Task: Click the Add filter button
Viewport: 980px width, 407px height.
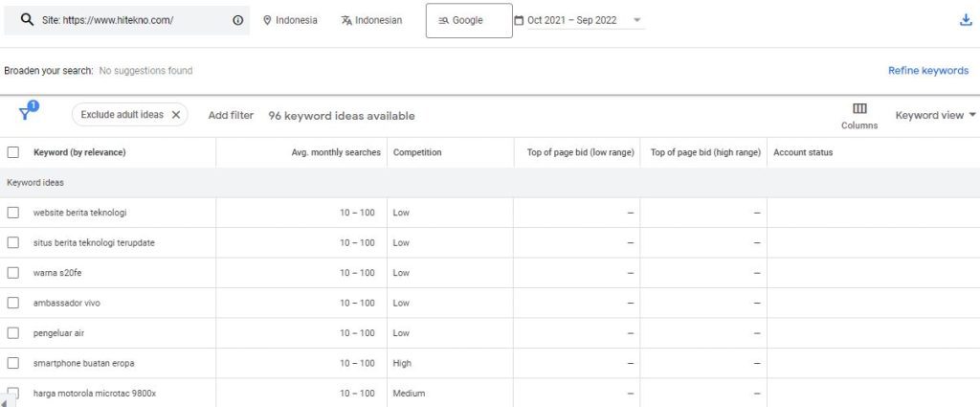Action: click(x=231, y=115)
